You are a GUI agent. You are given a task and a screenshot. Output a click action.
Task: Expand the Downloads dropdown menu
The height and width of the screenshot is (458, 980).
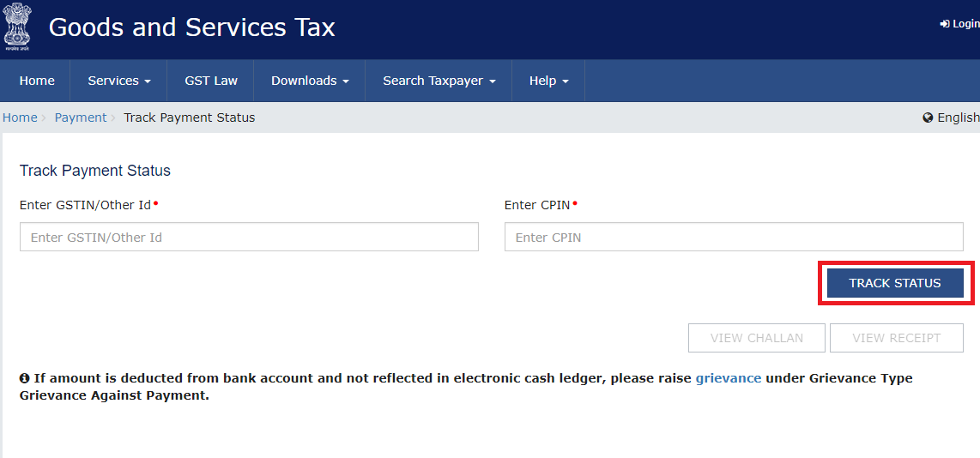(x=310, y=81)
